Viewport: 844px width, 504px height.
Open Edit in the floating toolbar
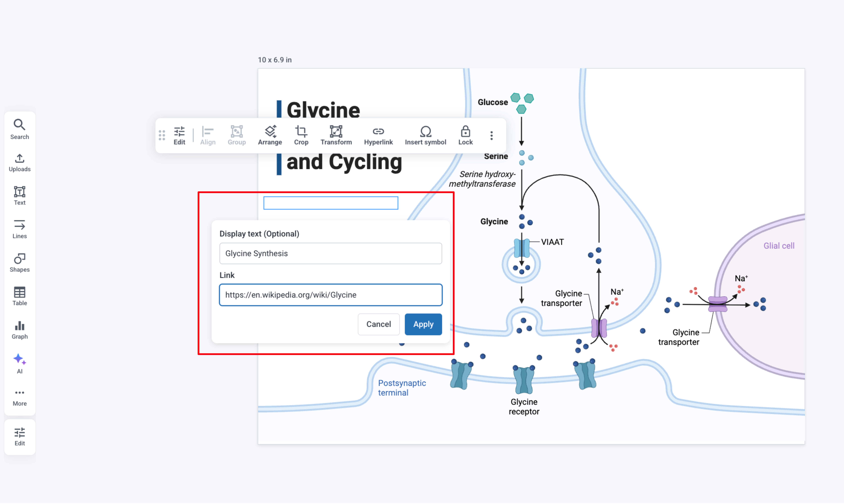click(x=179, y=135)
